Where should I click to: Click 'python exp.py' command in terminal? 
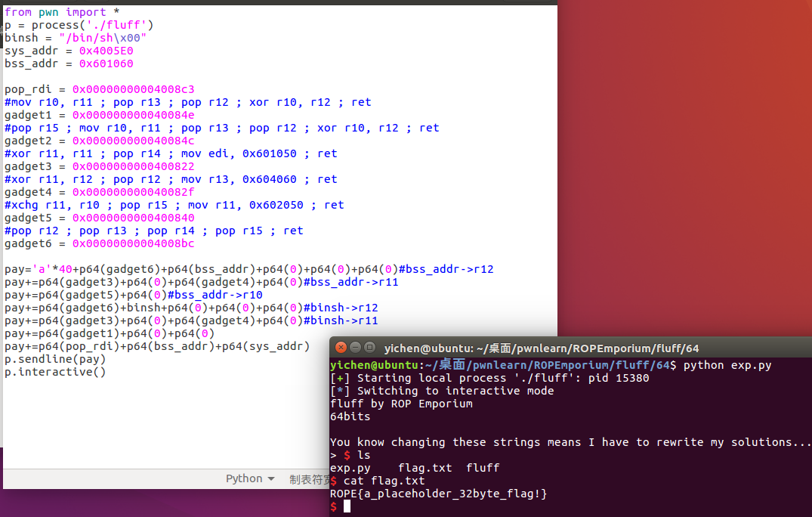(x=727, y=365)
